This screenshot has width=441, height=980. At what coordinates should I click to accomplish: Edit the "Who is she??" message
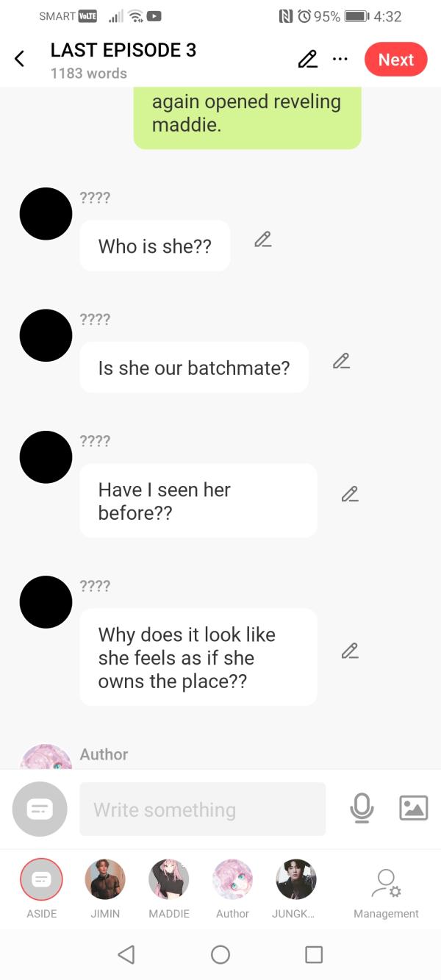pos(263,239)
